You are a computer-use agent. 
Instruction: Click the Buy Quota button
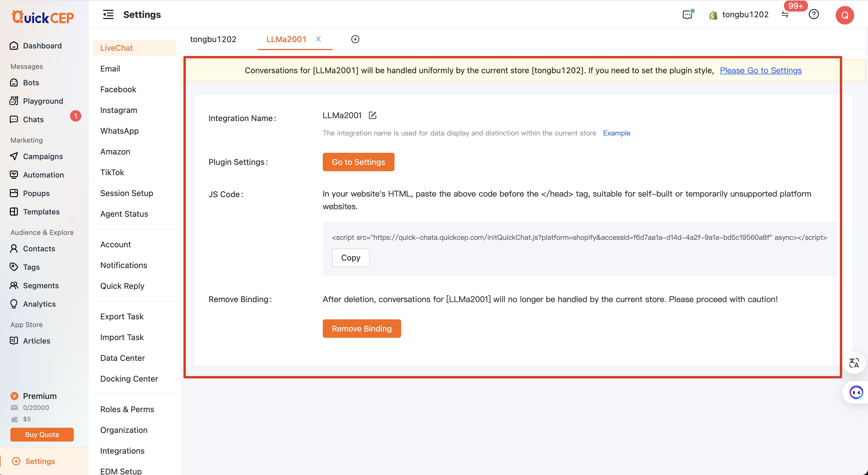click(x=42, y=435)
